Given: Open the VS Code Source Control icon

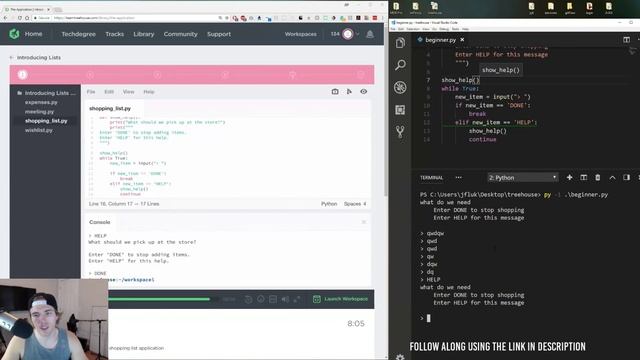Looking at the screenshot, I should (x=400, y=131).
